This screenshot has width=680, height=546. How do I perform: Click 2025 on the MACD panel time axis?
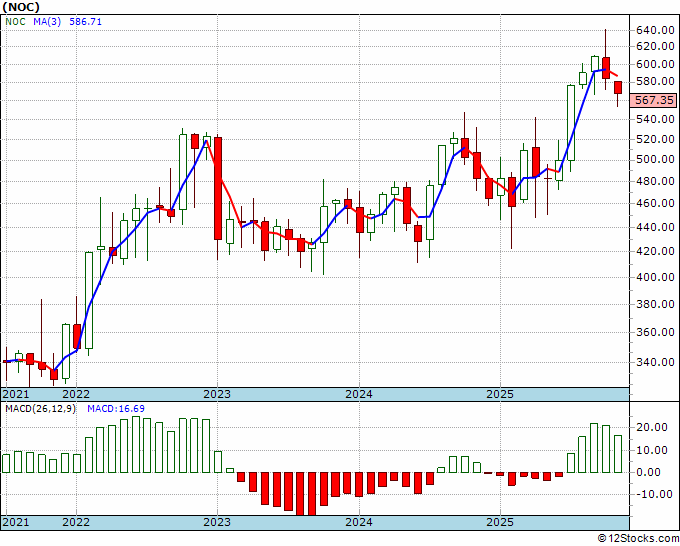pyautogui.click(x=500, y=522)
